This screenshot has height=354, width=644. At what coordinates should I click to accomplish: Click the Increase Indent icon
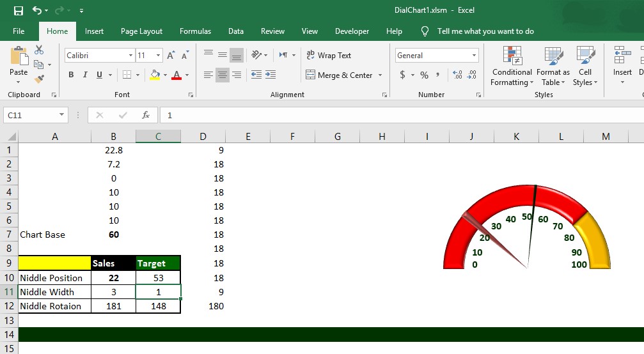pos(271,75)
